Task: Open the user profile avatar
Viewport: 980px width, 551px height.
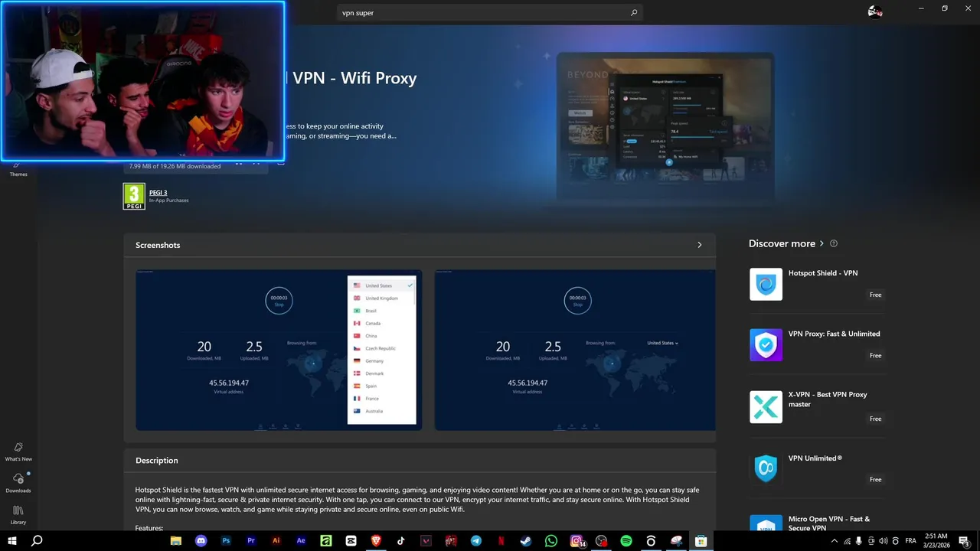Action: coord(875,11)
